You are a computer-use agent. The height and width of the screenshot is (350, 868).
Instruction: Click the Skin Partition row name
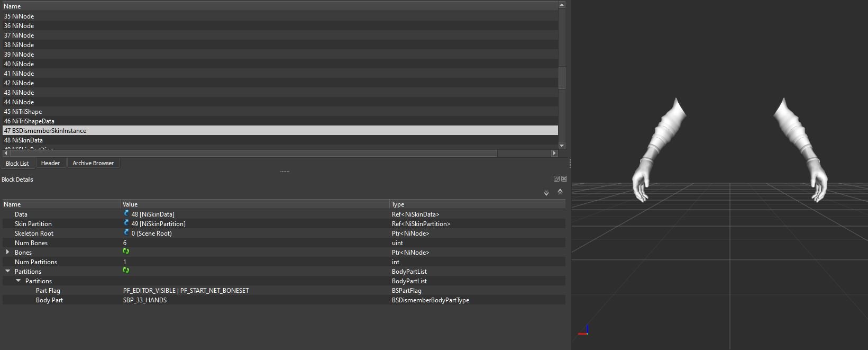(33, 223)
